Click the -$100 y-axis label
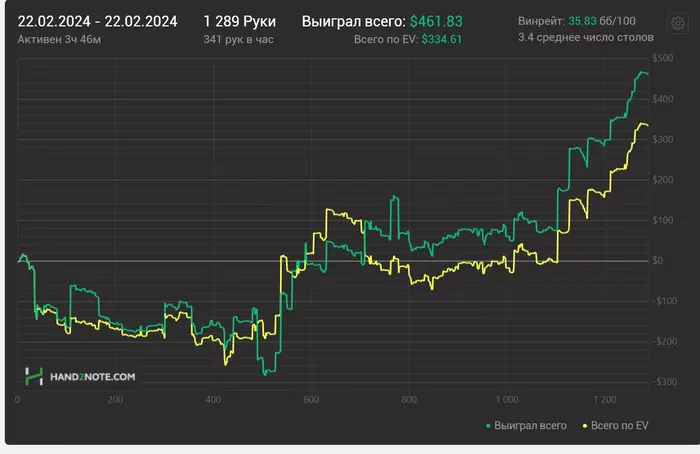This screenshot has height=454, width=700. coord(665,301)
